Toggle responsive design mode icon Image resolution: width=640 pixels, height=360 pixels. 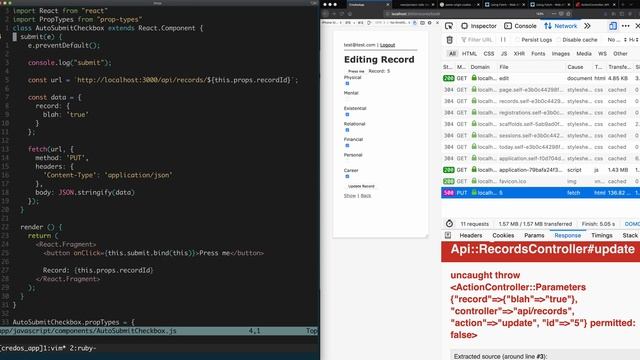coord(613,26)
